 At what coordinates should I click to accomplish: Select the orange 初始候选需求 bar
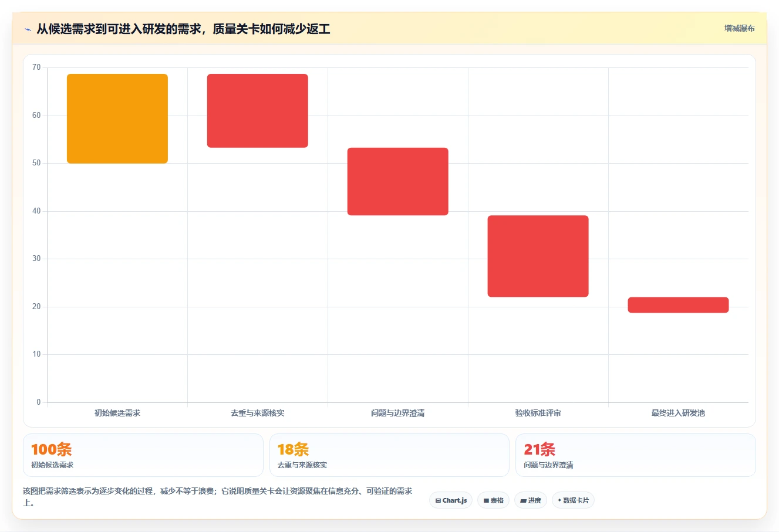(117, 118)
